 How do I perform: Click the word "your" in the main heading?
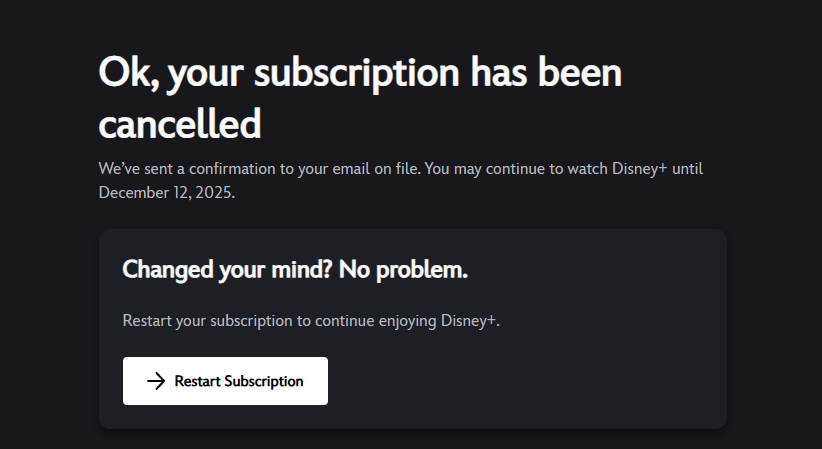(x=207, y=75)
